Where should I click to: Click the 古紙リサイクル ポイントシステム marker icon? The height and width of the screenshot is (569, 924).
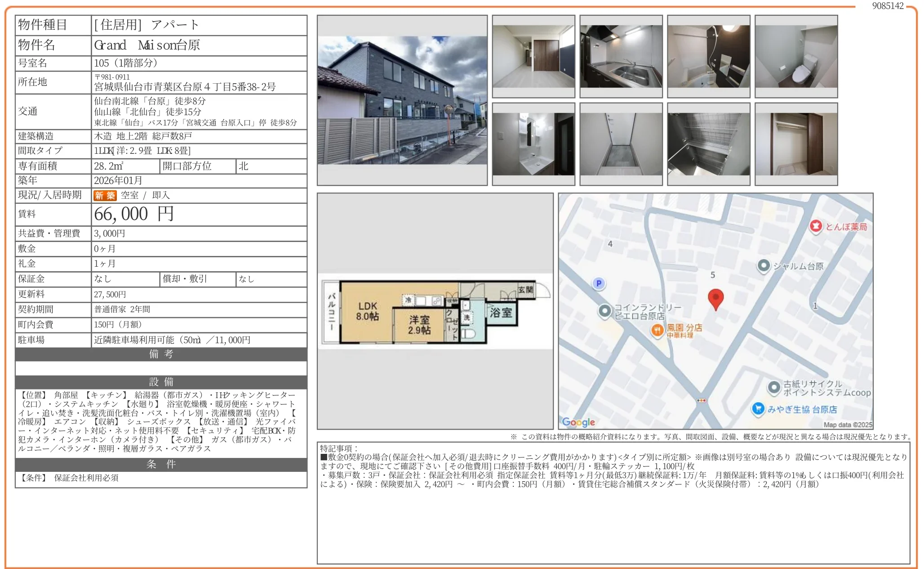[774, 387]
